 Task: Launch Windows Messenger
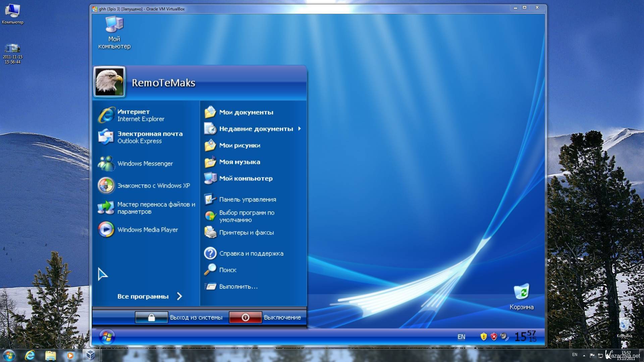point(145,164)
